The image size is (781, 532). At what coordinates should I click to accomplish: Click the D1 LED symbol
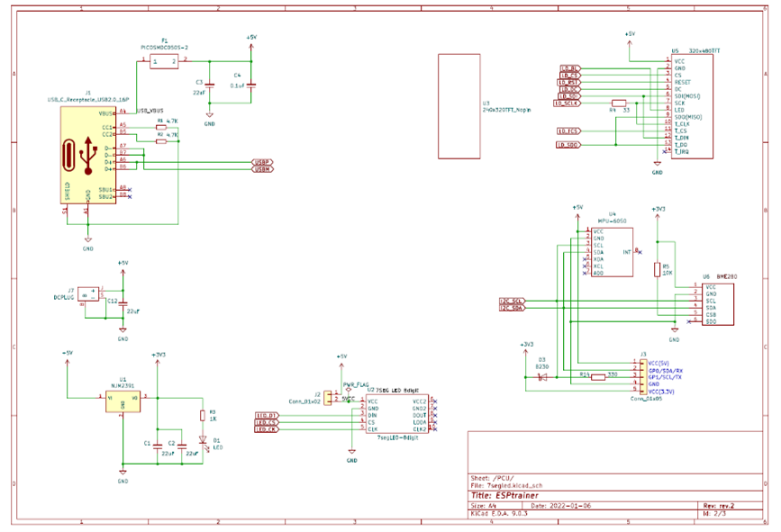[202, 441]
